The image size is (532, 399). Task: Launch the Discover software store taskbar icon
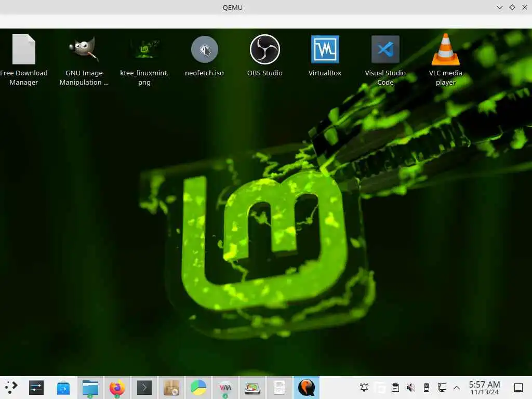pos(63,388)
